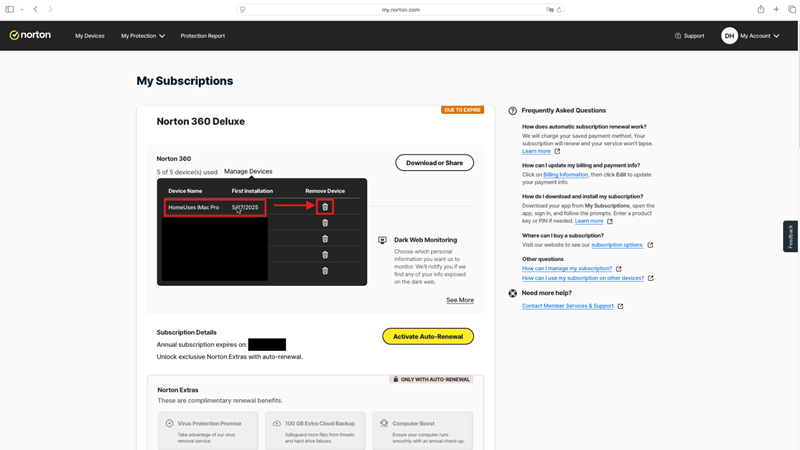Click the DH account avatar
This screenshot has height=450, width=800.
[x=729, y=36]
